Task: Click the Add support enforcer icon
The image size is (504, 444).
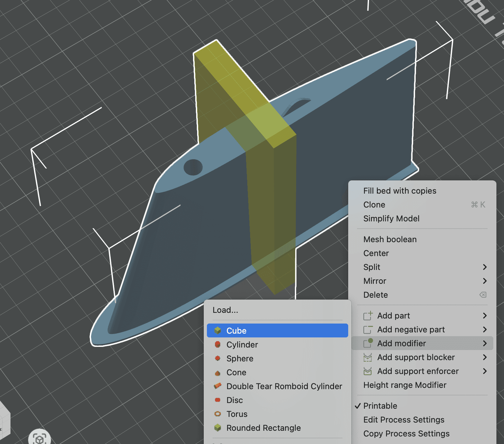Action: [x=368, y=371]
